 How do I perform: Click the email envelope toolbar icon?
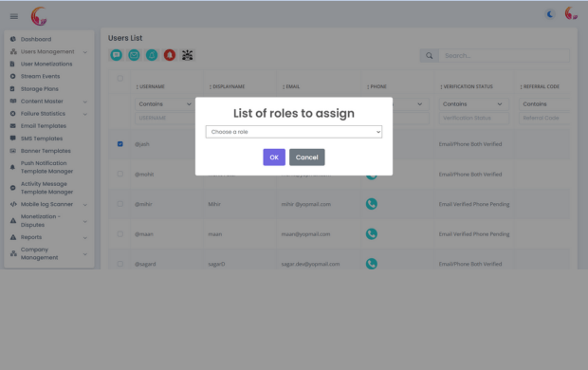134,55
